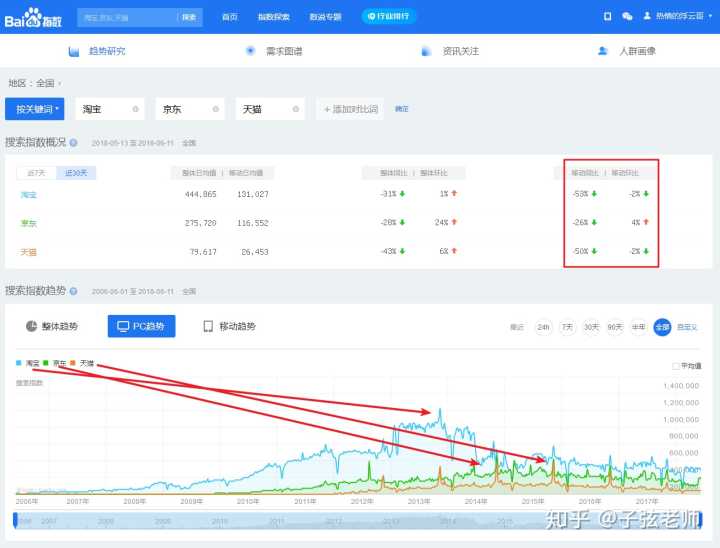The width and height of the screenshot is (720, 548).
Task: Click the WeChat chat bubble icon
Action: point(627,16)
